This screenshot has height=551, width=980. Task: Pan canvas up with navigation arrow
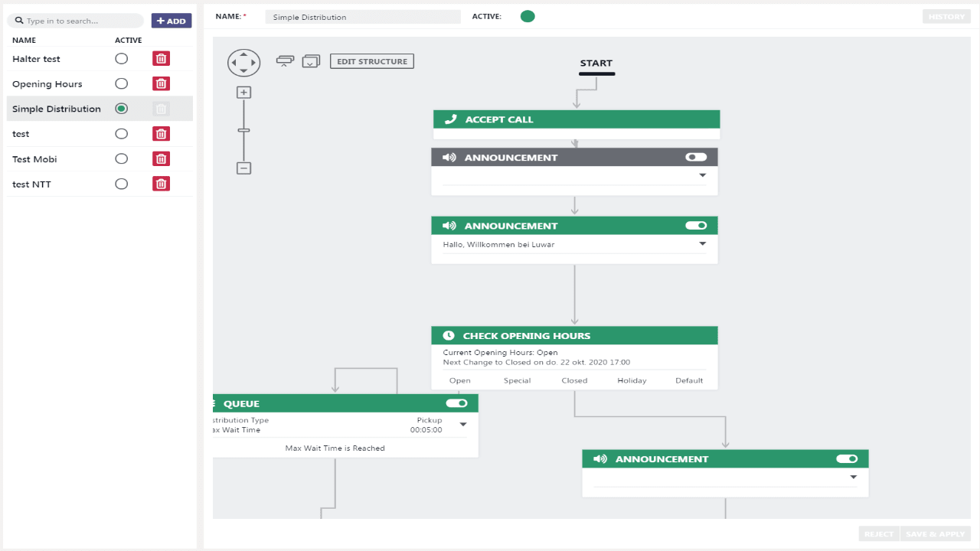point(243,54)
